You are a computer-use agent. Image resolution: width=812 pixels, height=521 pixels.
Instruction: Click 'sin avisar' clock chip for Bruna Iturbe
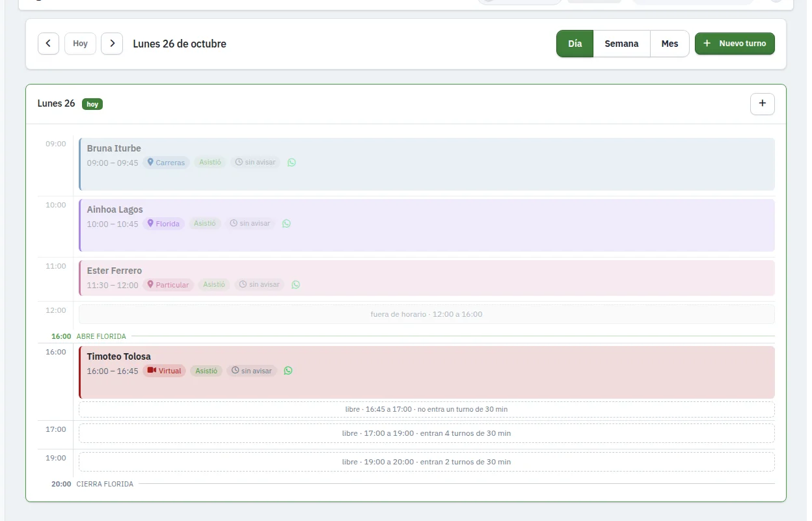click(x=255, y=163)
